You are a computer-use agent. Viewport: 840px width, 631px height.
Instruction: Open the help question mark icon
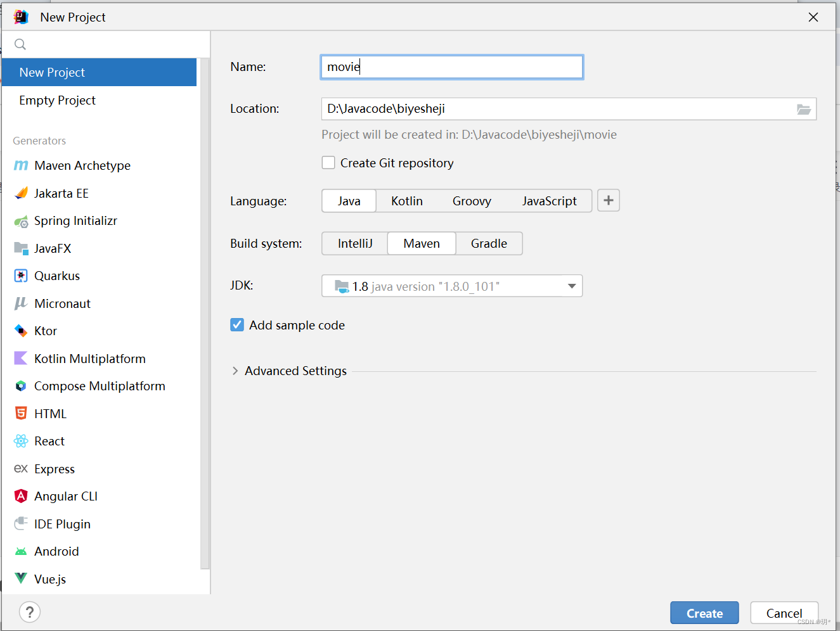(29, 612)
